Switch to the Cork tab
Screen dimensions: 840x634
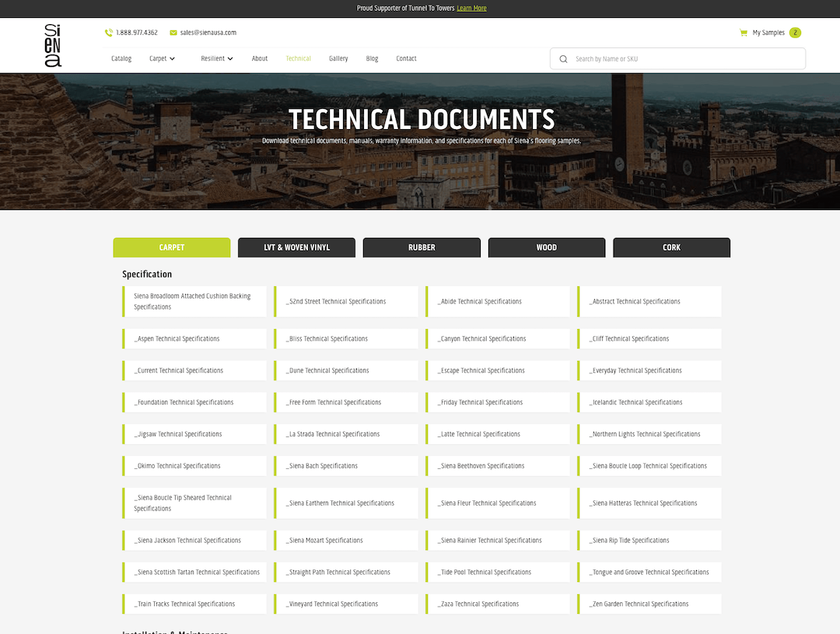click(671, 247)
